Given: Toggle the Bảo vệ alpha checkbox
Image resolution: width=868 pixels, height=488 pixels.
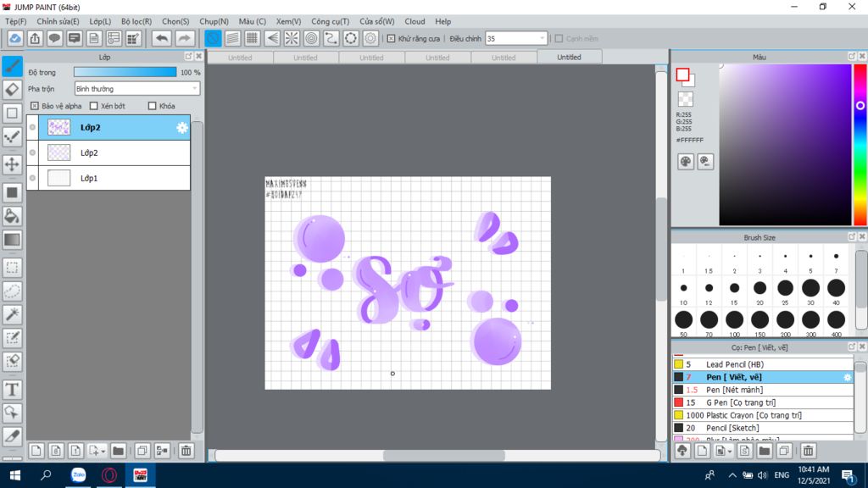Looking at the screenshot, I should coord(34,106).
